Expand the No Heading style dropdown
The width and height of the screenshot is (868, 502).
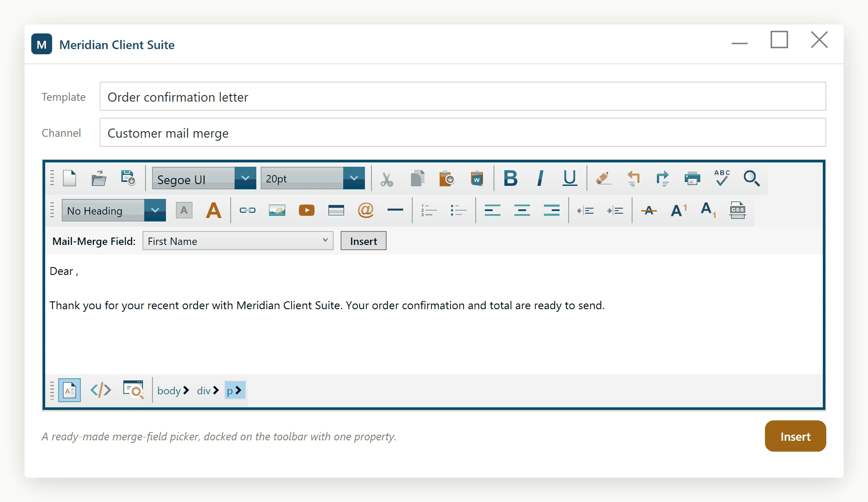pos(155,210)
